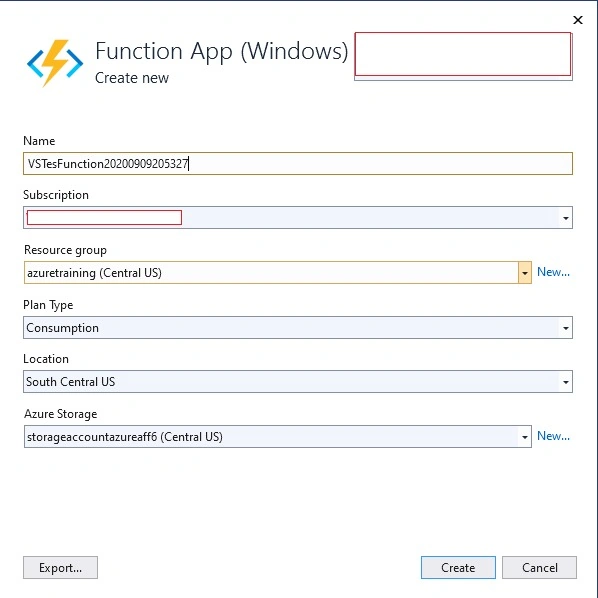
Task: Click the 'Create new' subtitle text
Action: 132,78
